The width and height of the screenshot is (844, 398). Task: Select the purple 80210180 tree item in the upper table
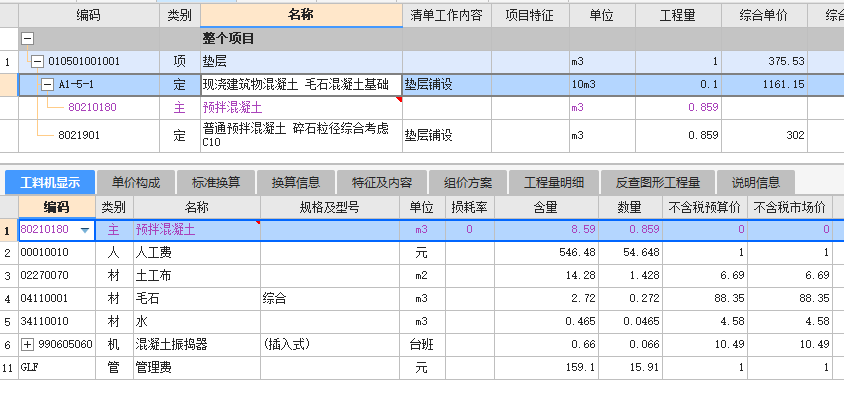[x=92, y=108]
